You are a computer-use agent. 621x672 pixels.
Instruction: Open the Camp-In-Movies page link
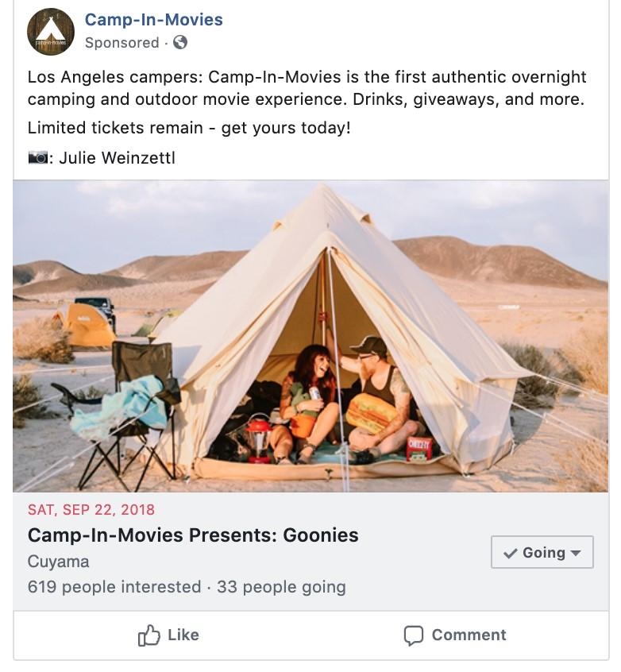[152, 20]
